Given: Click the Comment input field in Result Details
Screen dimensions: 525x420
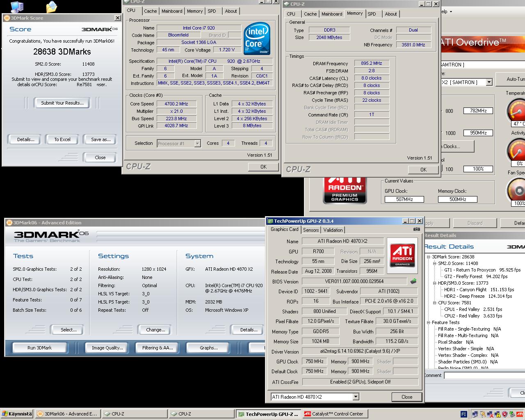Looking at the screenshot, I should [484, 376].
